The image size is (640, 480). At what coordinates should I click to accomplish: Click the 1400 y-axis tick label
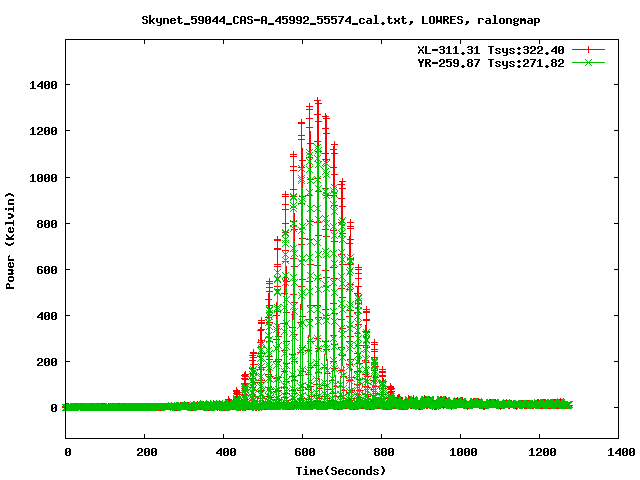click(43, 85)
